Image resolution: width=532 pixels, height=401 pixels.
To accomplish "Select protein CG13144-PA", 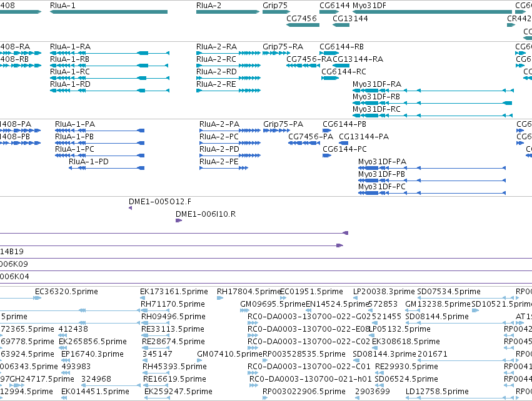I will (x=364, y=137).
